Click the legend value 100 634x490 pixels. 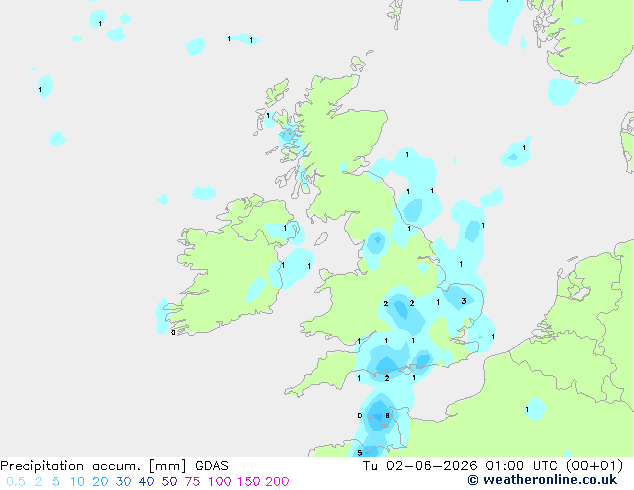pyautogui.click(x=220, y=482)
